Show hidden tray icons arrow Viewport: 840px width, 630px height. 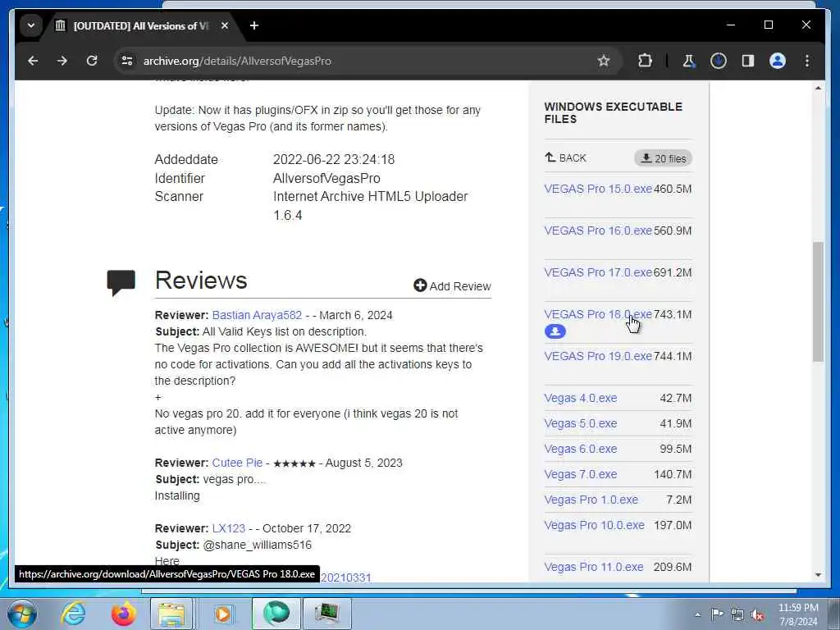click(697, 614)
